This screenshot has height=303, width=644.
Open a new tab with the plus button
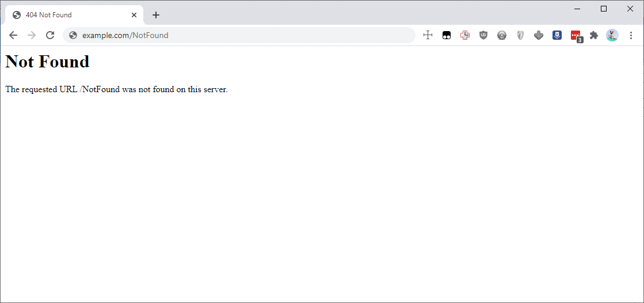[155, 15]
